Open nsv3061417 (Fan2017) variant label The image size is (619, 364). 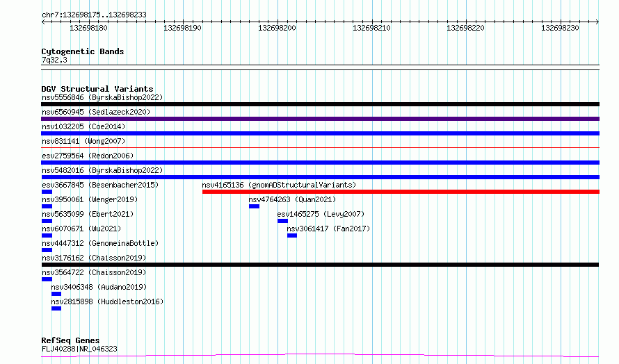(328, 229)
